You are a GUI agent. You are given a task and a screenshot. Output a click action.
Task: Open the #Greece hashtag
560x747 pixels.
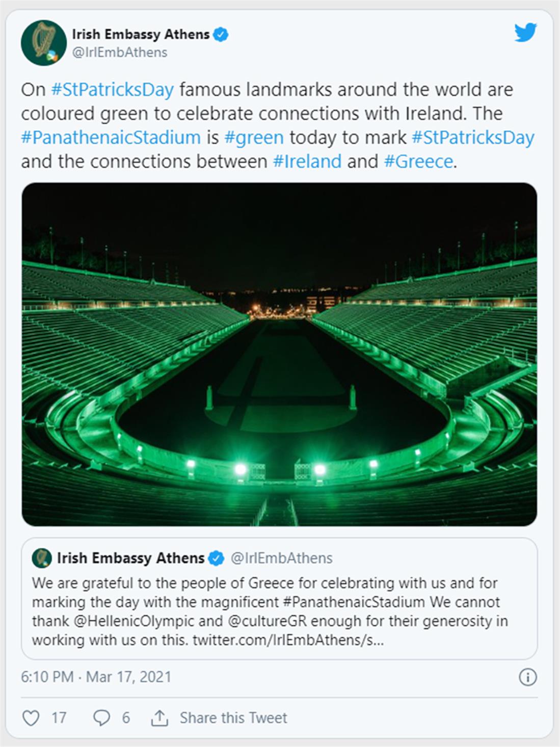pos(418,162)
